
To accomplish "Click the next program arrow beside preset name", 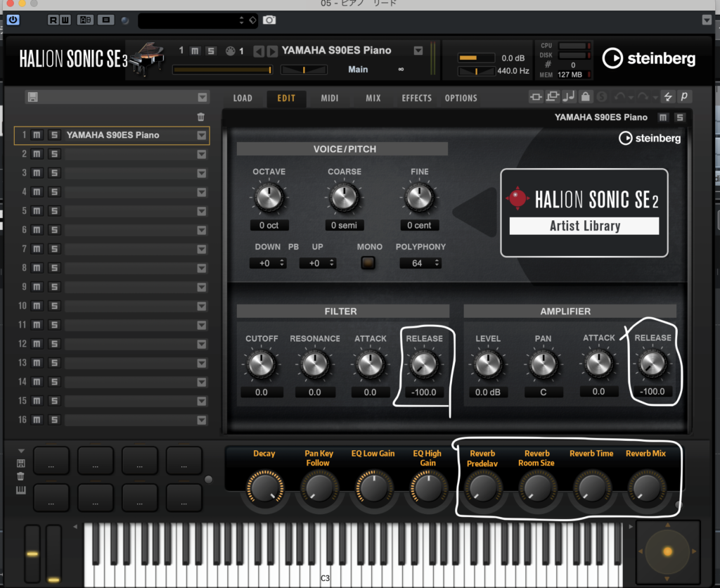I will click(271, 51).
